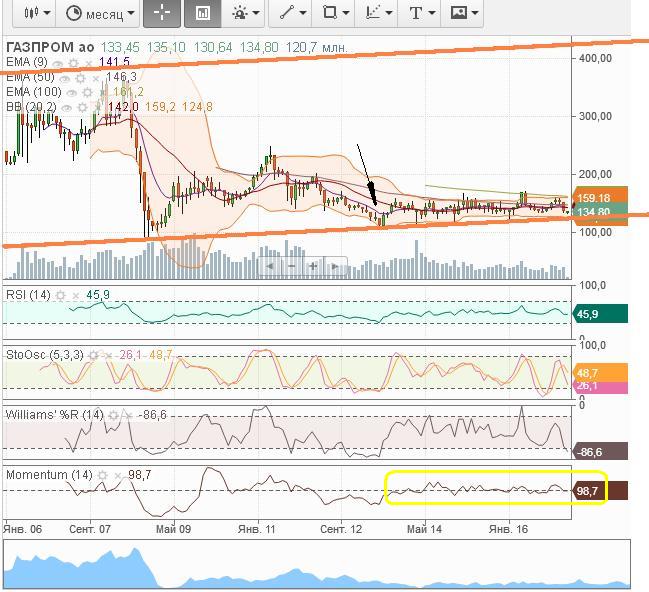Click the 400,00 price axis label
649x592 pixels.
[x=596, y=58]
